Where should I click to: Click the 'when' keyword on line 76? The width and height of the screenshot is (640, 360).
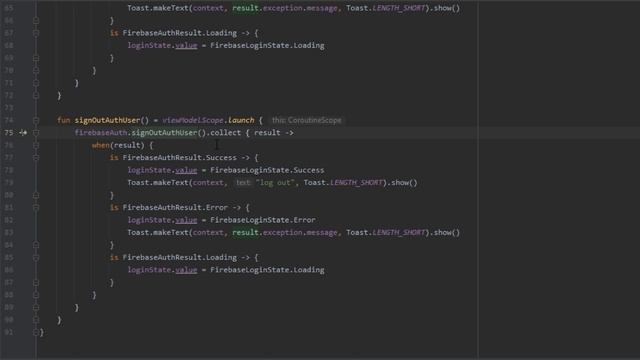pos(101,145)
